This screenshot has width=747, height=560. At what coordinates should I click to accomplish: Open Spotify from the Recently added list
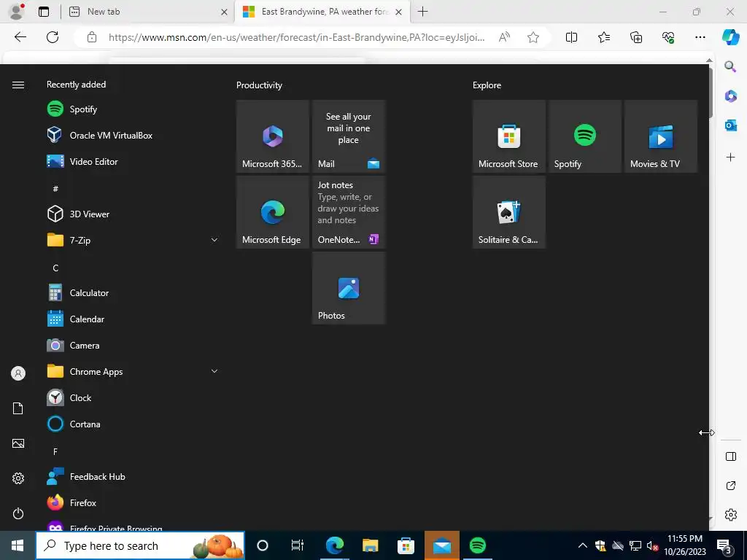(133, 109)
